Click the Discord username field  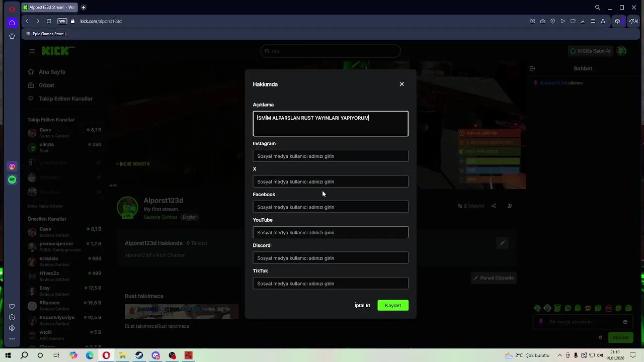click(331, 258)
